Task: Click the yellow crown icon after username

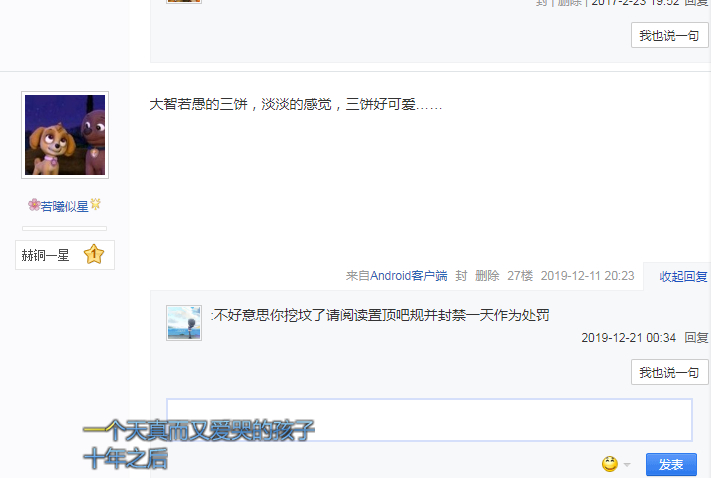Action: pos(95,204)
